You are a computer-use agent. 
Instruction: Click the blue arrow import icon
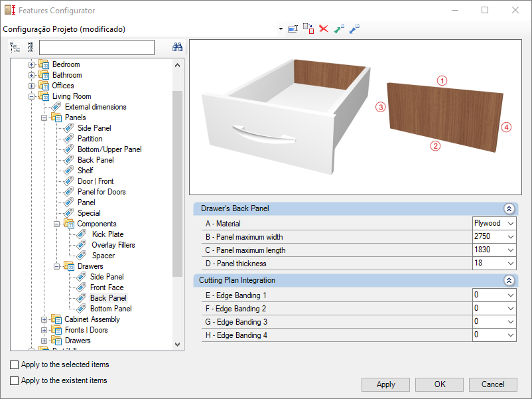point(354,29)
